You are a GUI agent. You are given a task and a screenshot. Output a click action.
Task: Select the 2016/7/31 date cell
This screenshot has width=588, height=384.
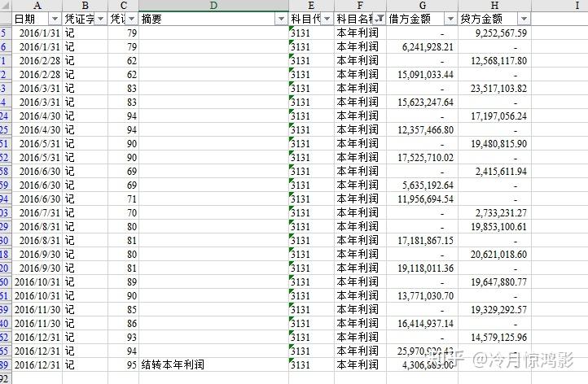(37, 213)
